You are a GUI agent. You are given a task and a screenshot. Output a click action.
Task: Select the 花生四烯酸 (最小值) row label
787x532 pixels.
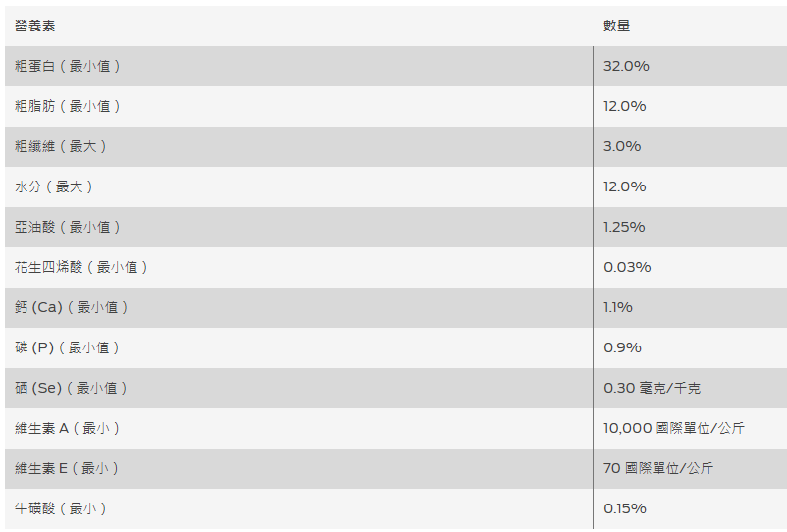(81, 267)
